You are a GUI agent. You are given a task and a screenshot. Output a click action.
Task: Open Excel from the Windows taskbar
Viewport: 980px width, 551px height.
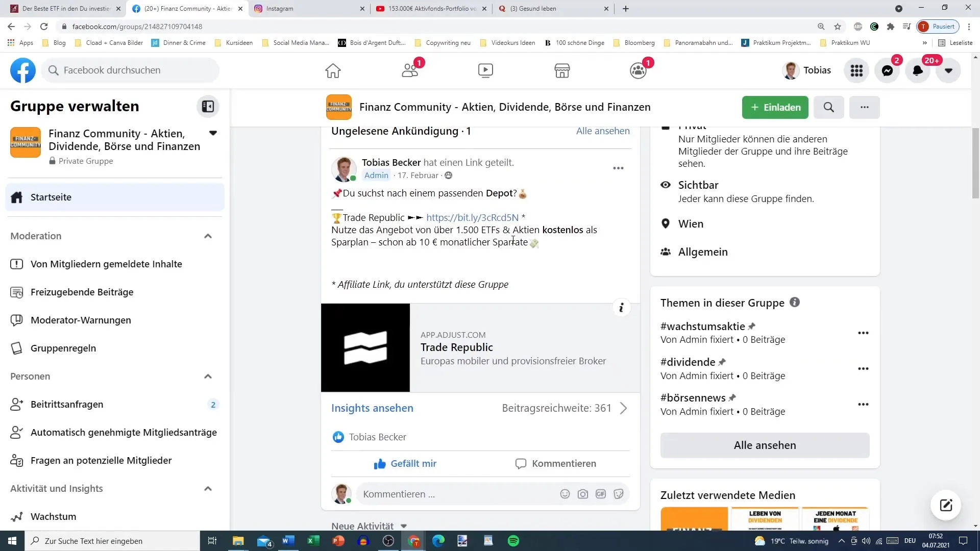tap(313, 541)
